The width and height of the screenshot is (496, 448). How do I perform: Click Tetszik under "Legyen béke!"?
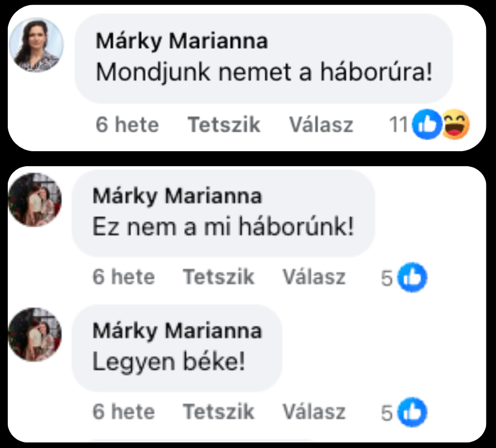(x=219, y=412)
